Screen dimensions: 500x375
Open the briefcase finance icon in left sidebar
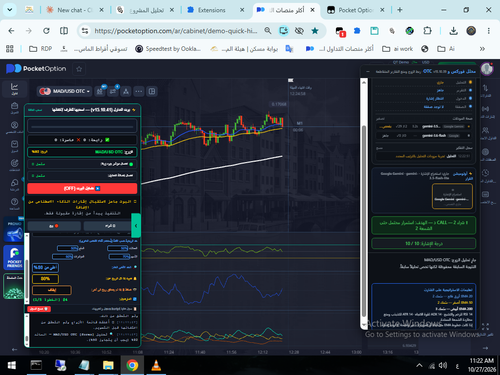coord(14,107)
